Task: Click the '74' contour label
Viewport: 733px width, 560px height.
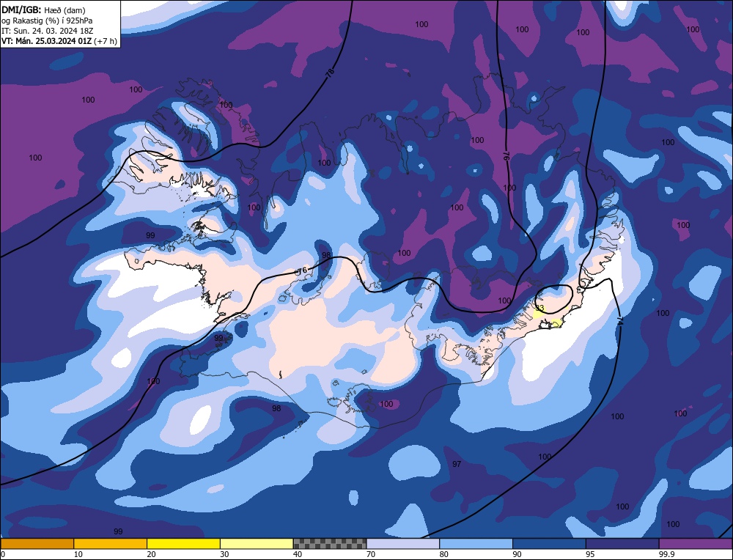Action: 620,321
